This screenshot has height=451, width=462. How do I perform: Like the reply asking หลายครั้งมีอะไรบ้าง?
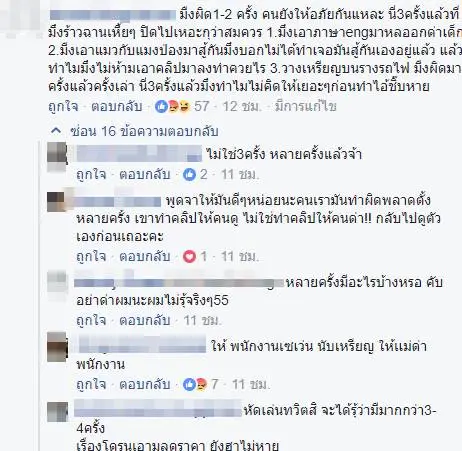pyautogui.click(x=91, y=321)
